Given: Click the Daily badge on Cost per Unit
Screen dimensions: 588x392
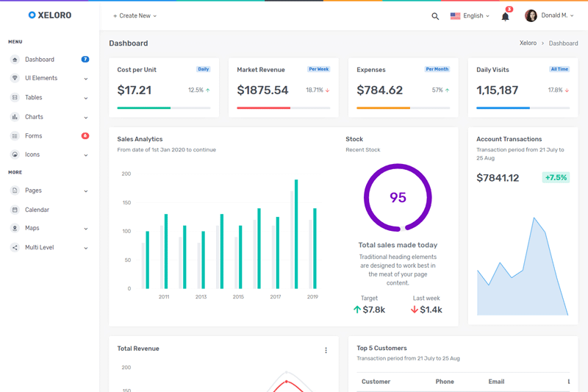Looking at the screenshot, I should pos(204,69).
